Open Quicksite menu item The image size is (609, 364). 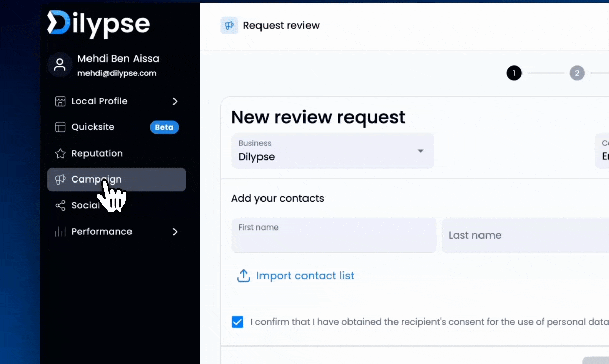116,127
